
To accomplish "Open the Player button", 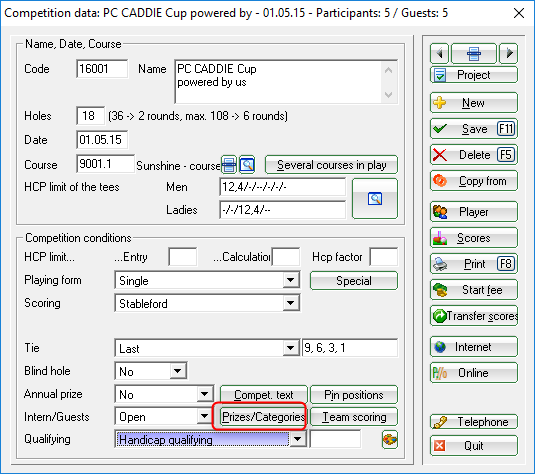I will click(x=474, y=212).
